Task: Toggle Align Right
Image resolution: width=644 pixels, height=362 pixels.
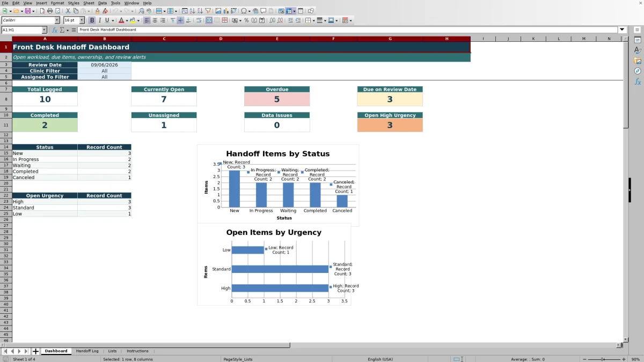Action: click(163, 20)
